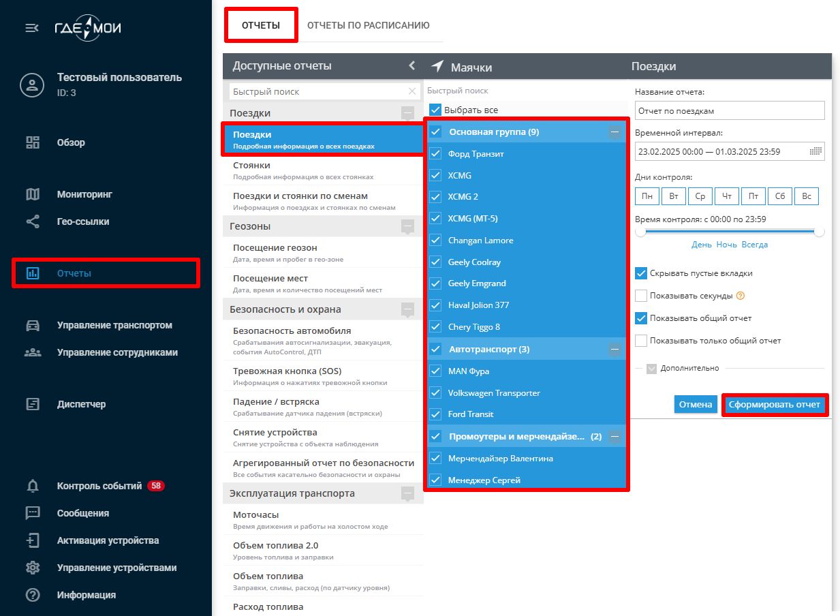Image resolution: width=840 pixels, height=616 pixels.
Task: Collapse Доступные отчеты panel with chevron
Action: pos(411,65)
